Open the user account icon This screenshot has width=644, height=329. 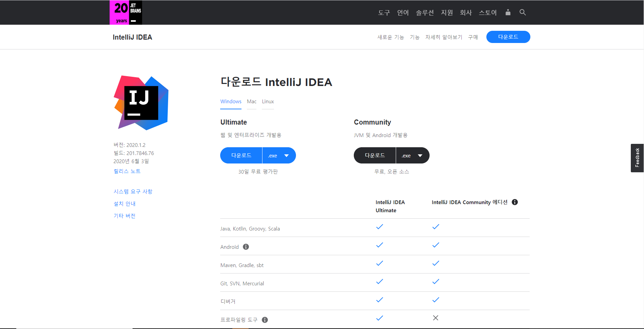coord(508,13)
